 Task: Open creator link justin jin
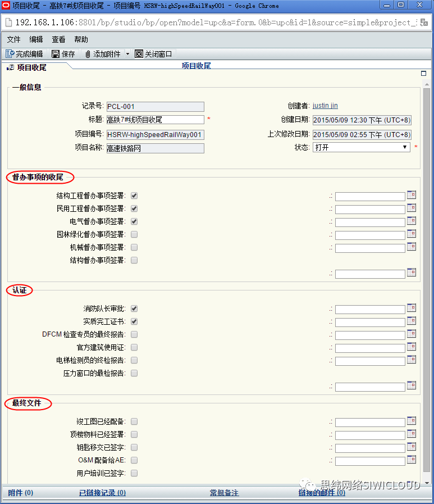tap(325, 106)
